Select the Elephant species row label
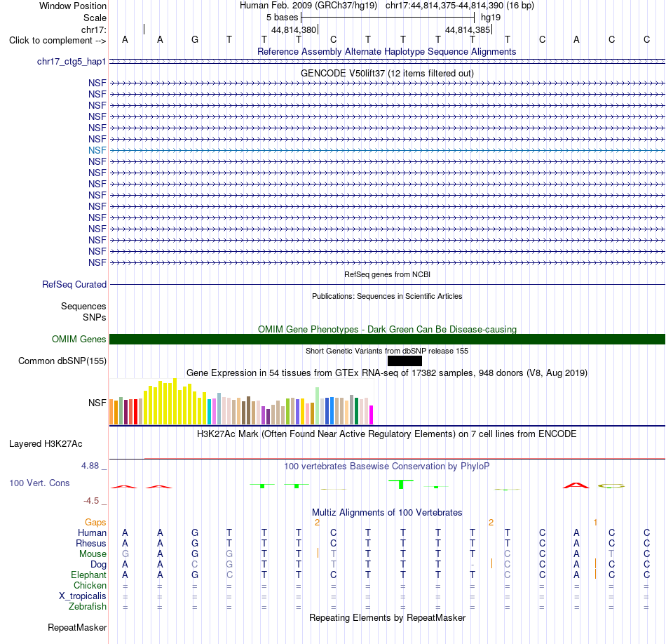Viewport: 666px width, 644px height. coord(89,575)
